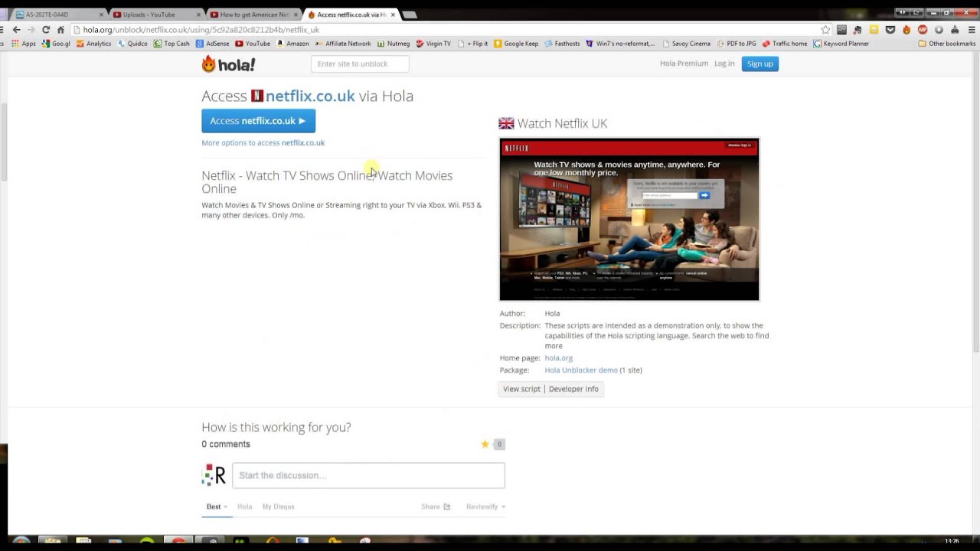Open the Hola Unblocker demo package link

coord(581,370)
